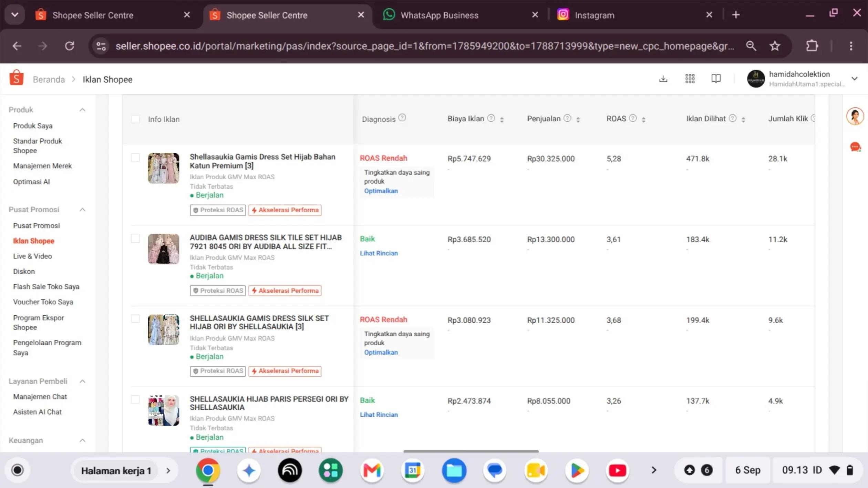The width and height of the screenshot is (868, 488).
Task: Open Flash Sale Toko Saya in sidebar
Action: [46, 287]
